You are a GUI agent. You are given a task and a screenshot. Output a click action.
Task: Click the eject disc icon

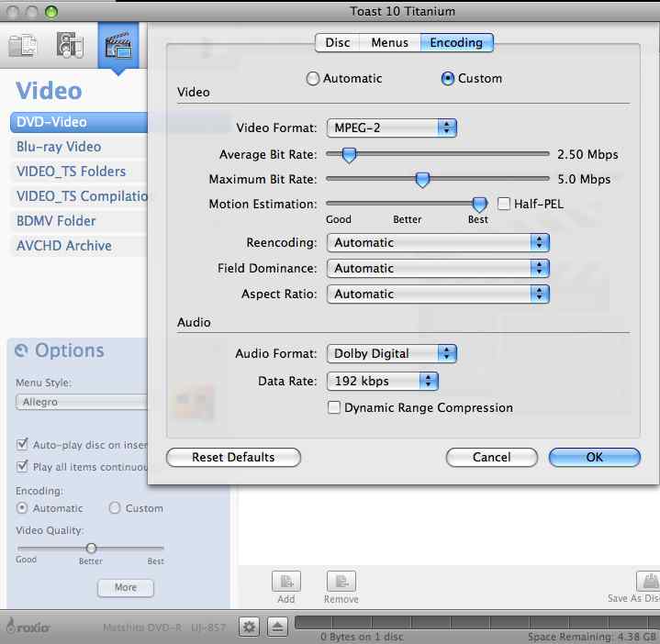(x=277, y=627)
